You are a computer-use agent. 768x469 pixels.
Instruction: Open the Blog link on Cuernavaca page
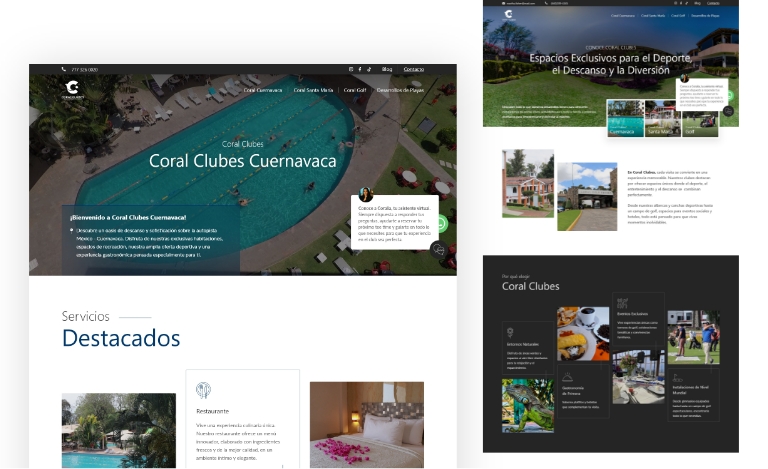click(x=387, y=70)
